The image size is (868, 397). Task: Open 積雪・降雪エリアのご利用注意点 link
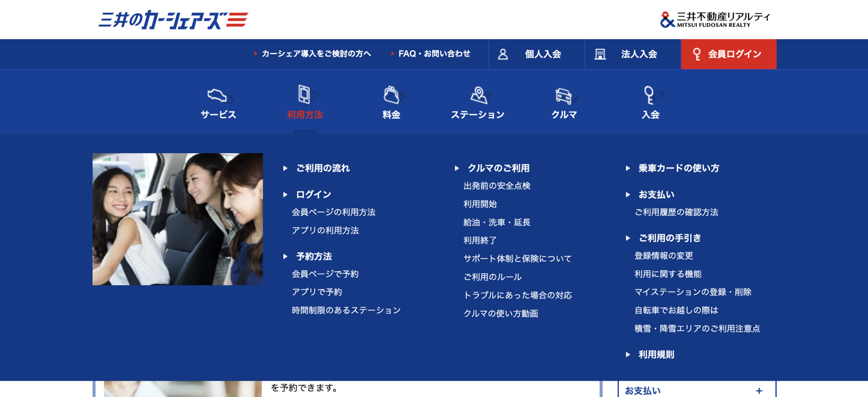pos(698,329)
